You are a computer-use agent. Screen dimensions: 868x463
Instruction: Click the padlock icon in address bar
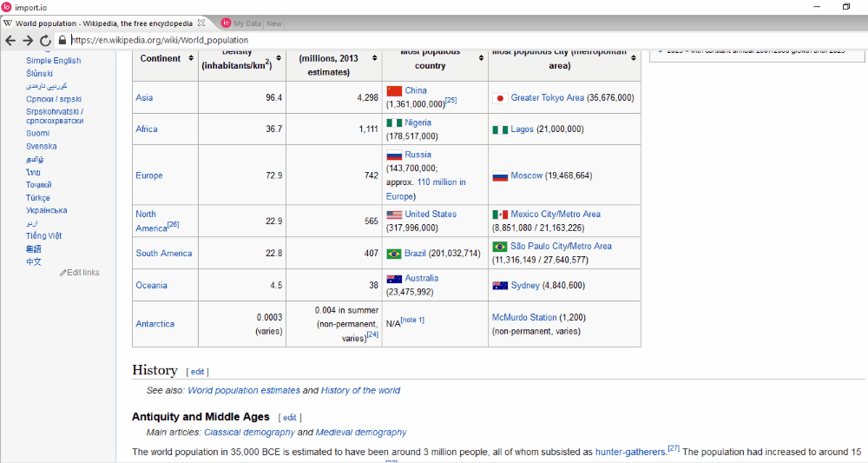click(x=62, y=40)
